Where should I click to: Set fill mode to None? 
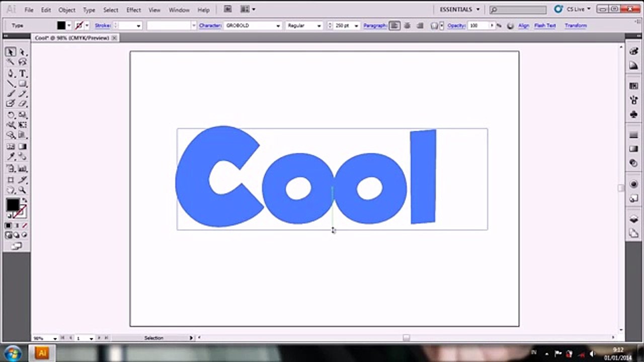point(24,226)
